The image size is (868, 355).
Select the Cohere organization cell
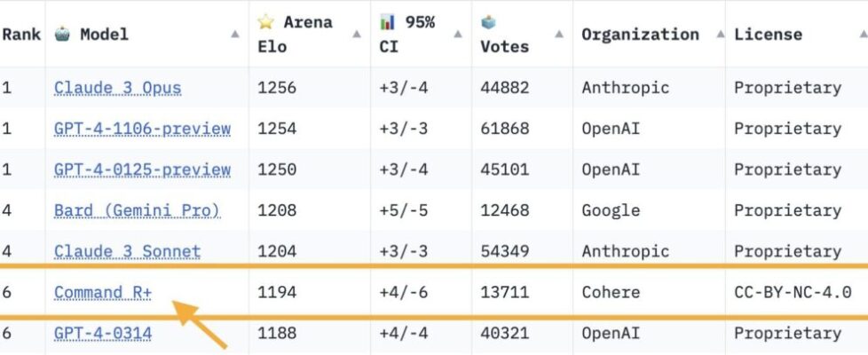point(611,292)
